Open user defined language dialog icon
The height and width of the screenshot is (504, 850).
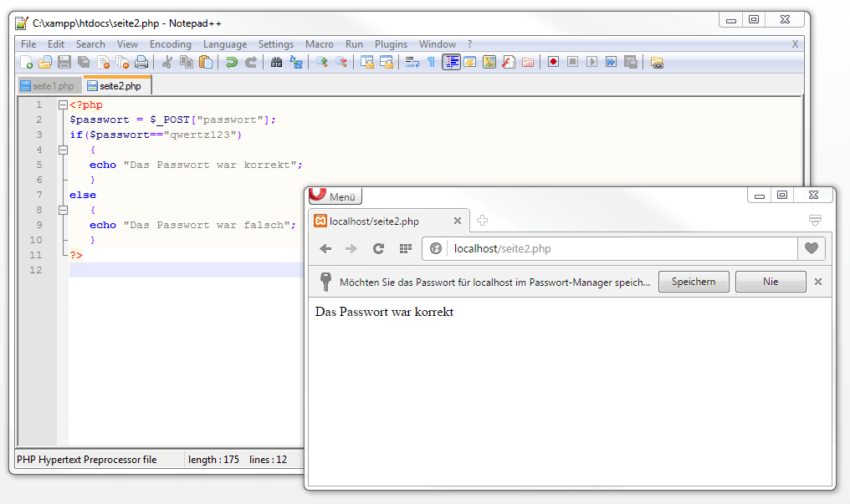point(470,62)
